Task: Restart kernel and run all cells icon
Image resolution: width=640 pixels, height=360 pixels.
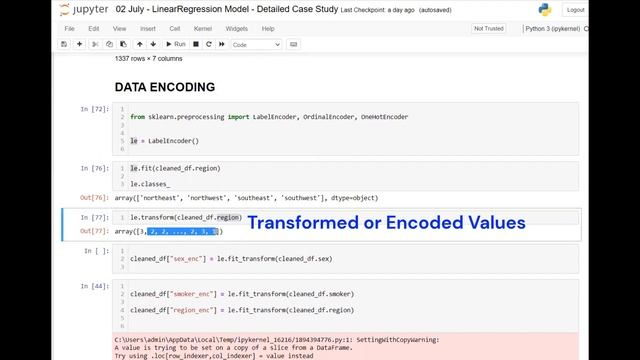Action: click(222, 44)
